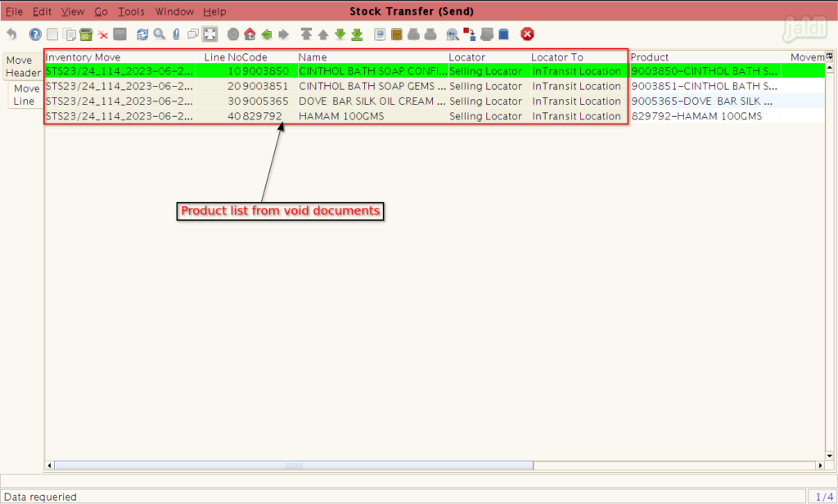
Task: Refresh data with the blue arrows icon
Action: 142,34
